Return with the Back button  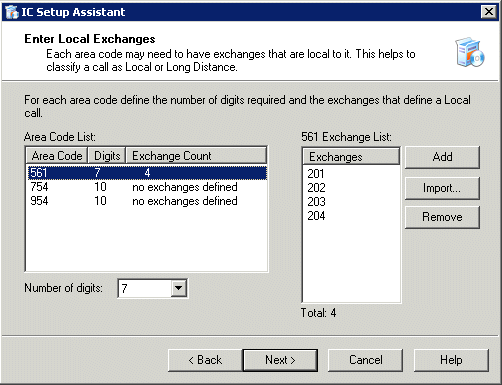pos(205,360)
